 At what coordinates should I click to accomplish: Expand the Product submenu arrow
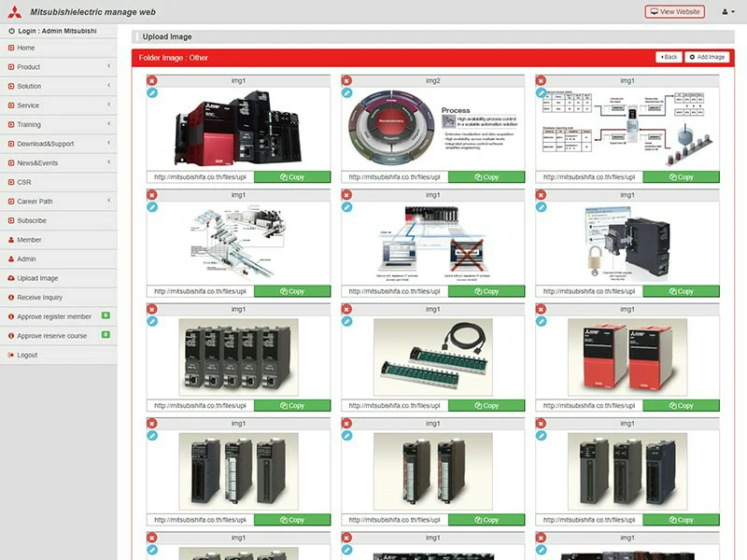108,66
